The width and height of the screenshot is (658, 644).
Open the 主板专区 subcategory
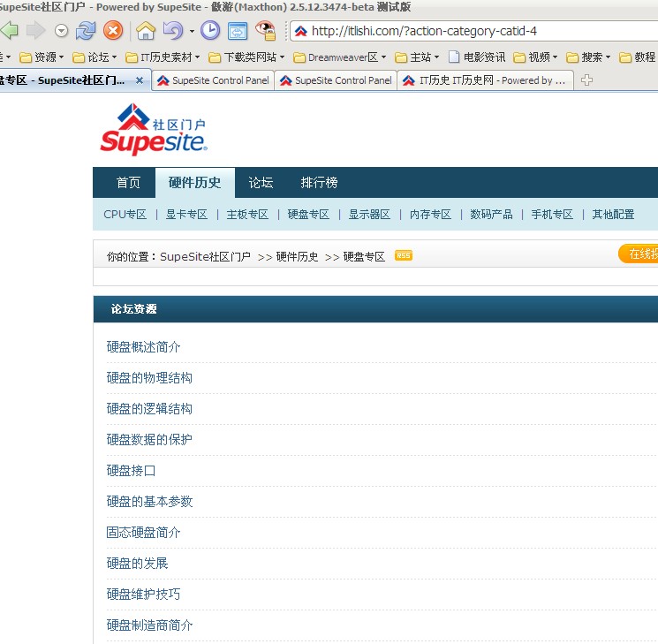click(x=247, y=215)
